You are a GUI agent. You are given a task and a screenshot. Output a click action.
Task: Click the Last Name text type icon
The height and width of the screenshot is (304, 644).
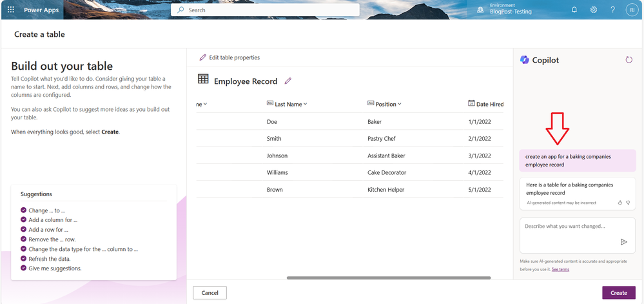pos(270,103)
